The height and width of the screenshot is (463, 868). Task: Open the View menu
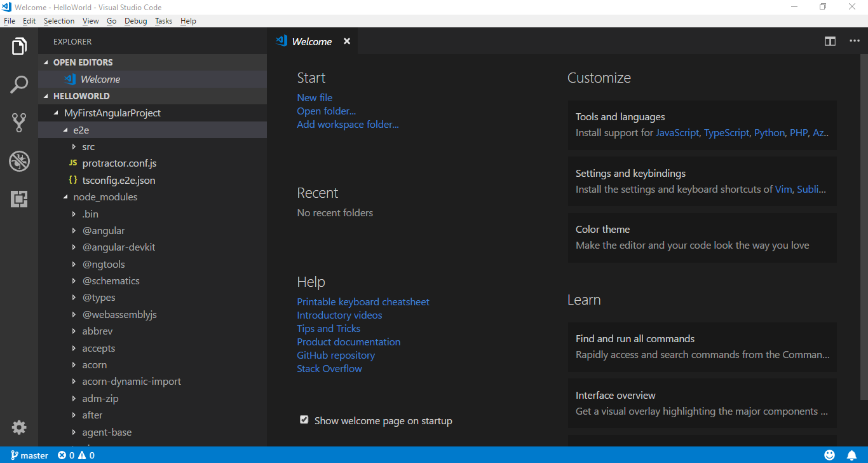(x=91, y=21)
